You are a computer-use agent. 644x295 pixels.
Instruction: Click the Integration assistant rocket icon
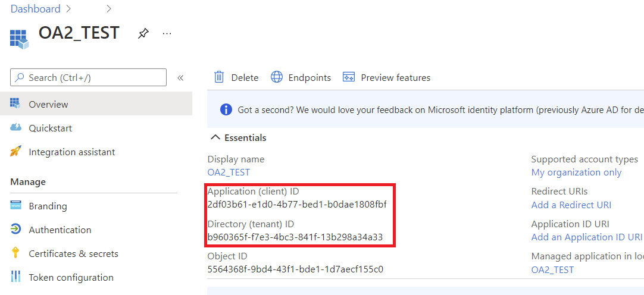tap(16, 152)
